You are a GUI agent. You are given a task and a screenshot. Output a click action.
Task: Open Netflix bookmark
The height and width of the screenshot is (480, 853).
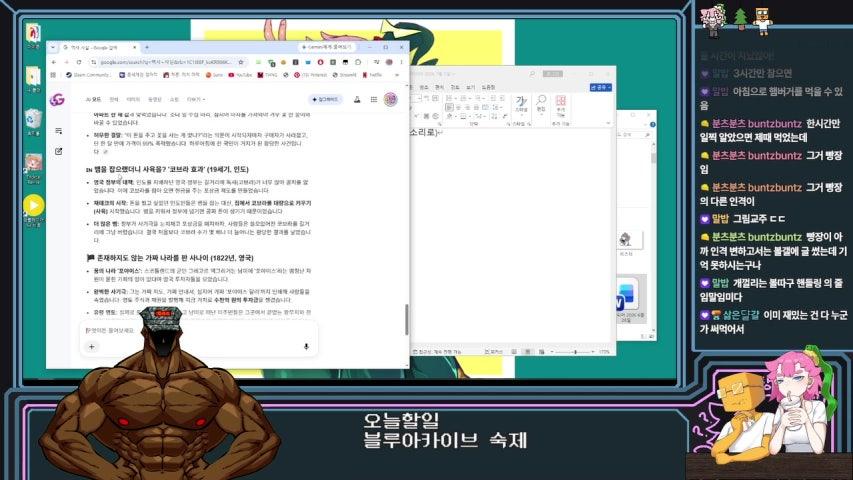pos(373,75)
